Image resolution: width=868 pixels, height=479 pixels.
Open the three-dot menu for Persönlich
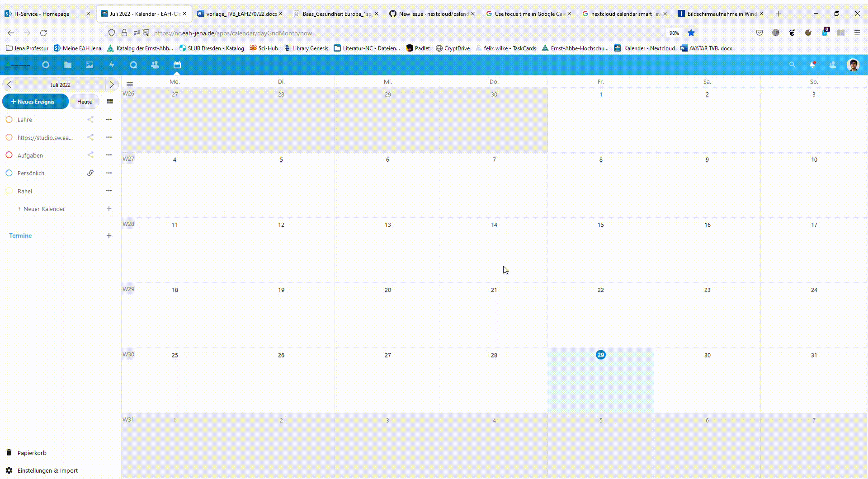(x=108, y=173)
